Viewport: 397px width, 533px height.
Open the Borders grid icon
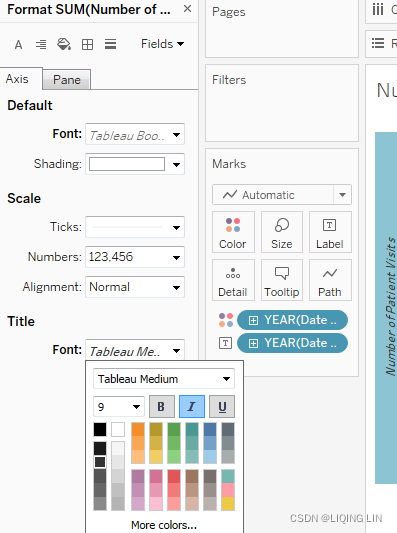87,45
